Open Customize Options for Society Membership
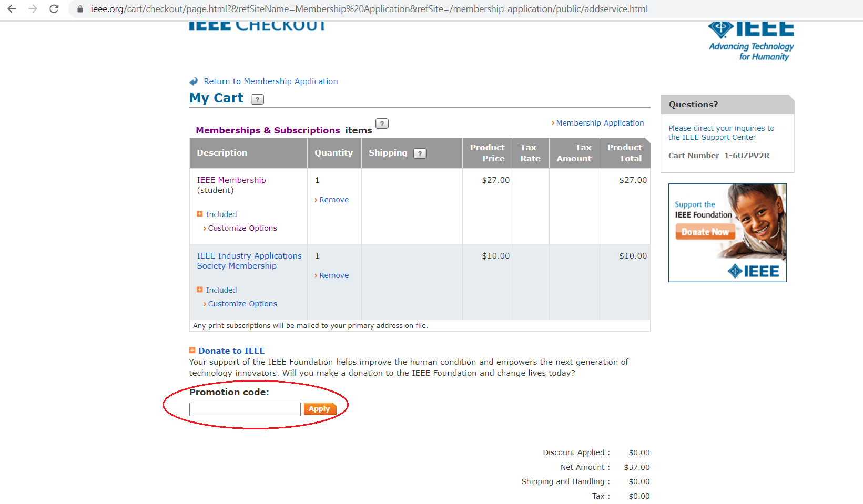 [242, 304]
